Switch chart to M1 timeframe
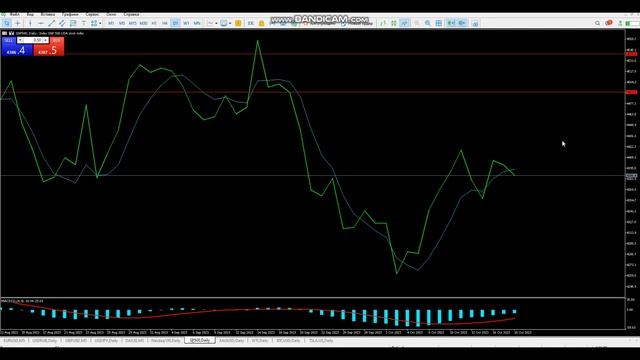Viewport: 640px width, 360px height. click(x=111, y=23)
